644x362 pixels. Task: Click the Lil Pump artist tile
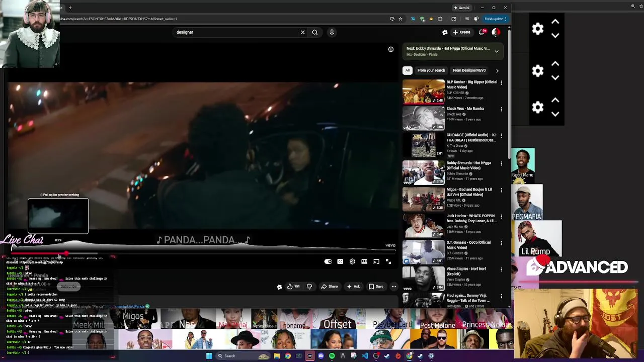(536, 238)
